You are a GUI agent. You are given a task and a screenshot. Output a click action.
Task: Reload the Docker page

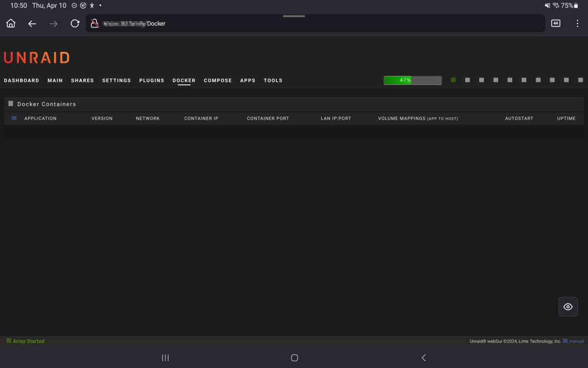[x=75, y=24]
